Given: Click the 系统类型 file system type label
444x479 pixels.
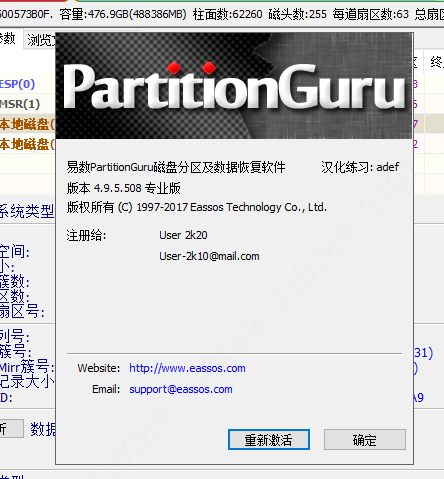Looking at the screenshot, I should 27,211.
